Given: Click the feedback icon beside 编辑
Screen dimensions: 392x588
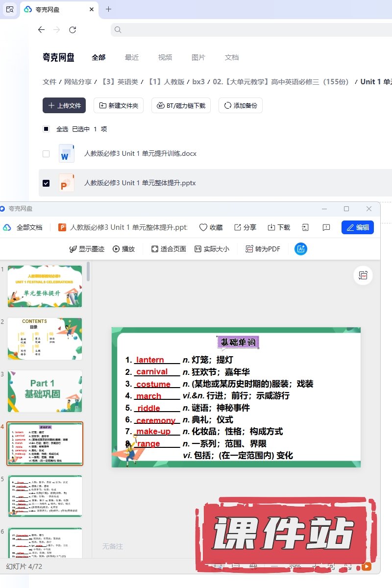Looking at the screenshot, I should 326,227.
